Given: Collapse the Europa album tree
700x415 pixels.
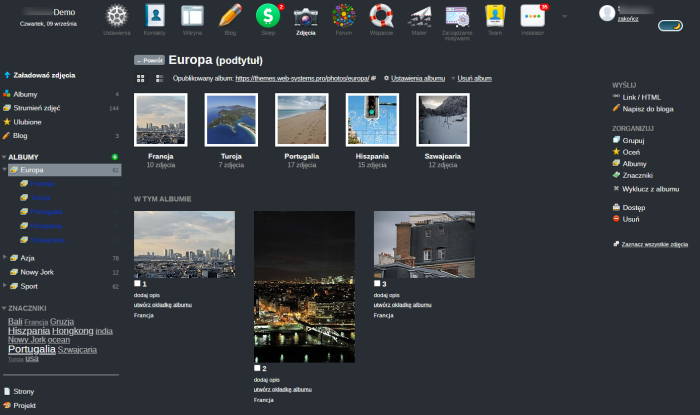Looking at the screenshot, I should coord(4,171).
